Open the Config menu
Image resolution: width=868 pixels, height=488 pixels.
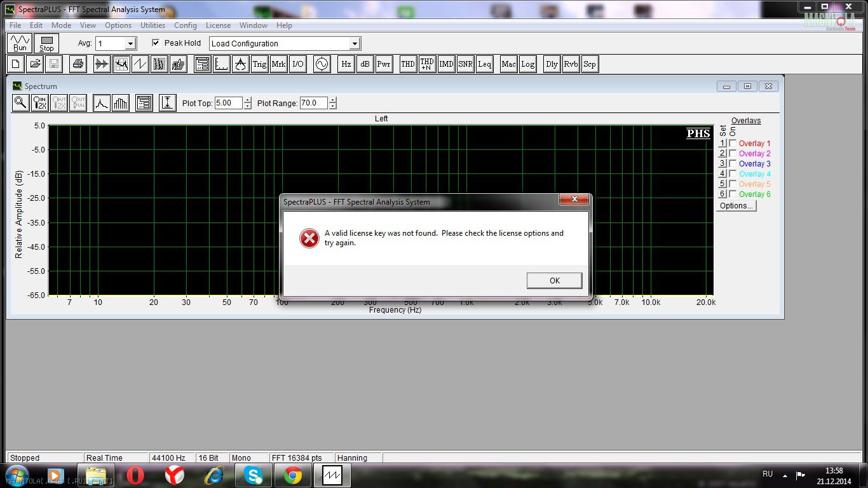click(x=185, y=25)
